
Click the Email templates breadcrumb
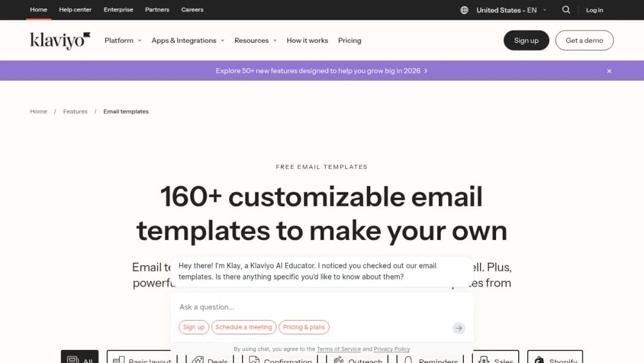tap(126, 112)
